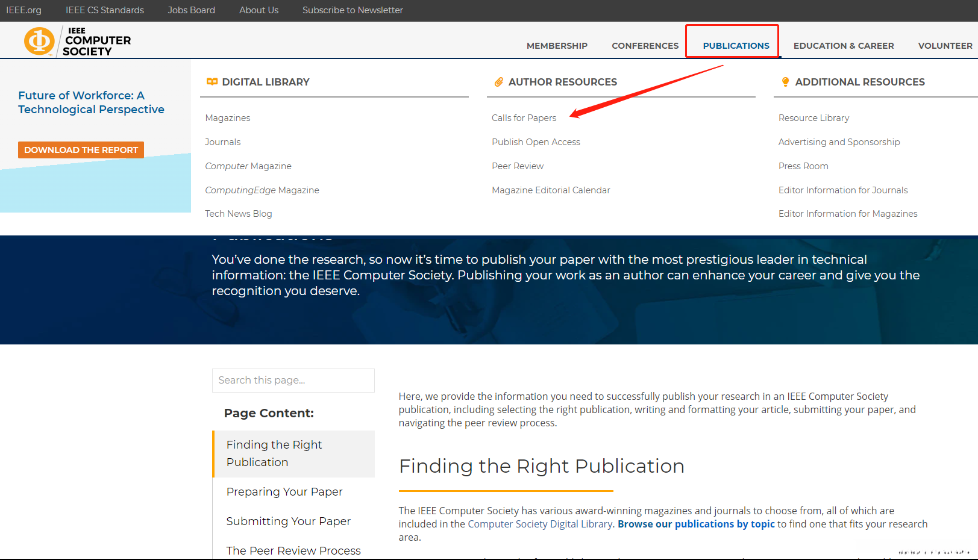This screenshot has width=978, height=560.
Task: Open the Conferences menu
Action: coord(645,46)
